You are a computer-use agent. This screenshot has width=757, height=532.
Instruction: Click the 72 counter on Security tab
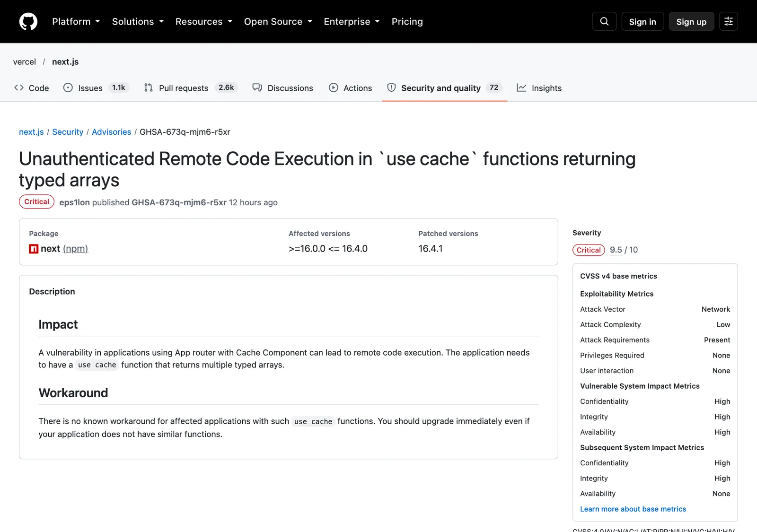click(x=494, y=87)
